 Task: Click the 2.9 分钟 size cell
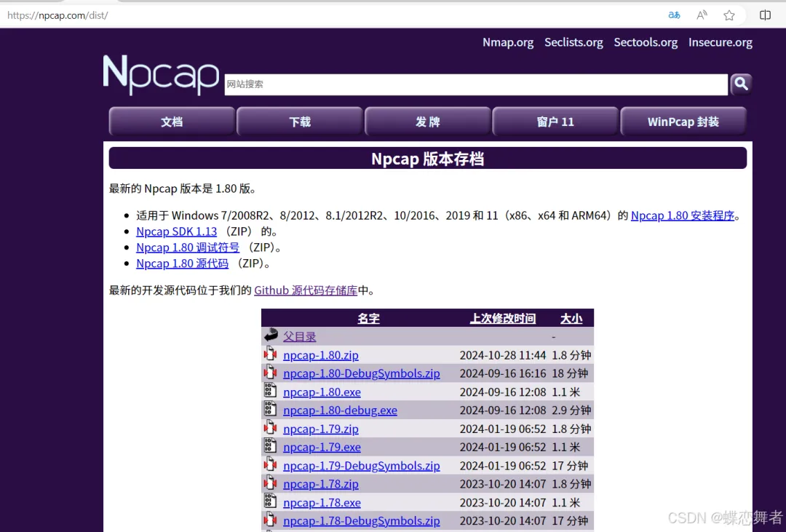coord(571,410)
